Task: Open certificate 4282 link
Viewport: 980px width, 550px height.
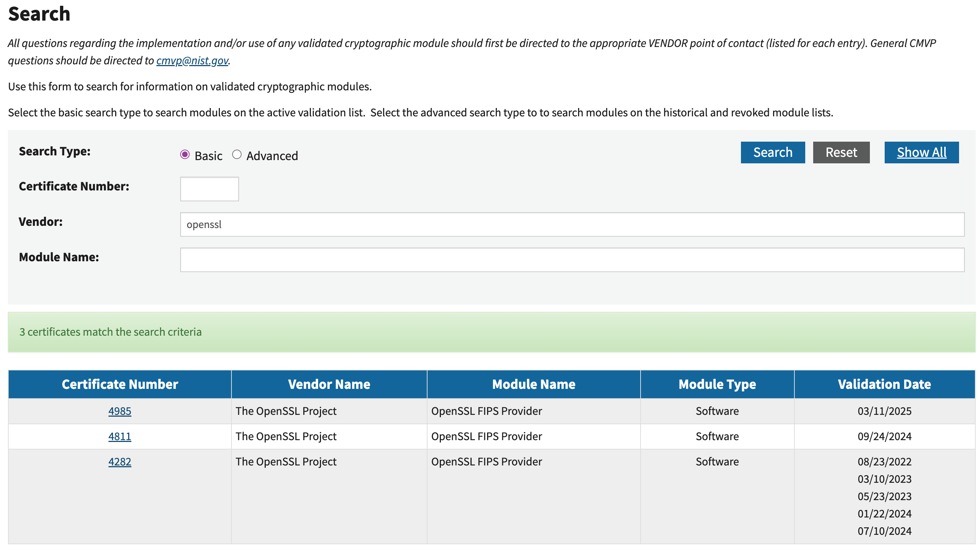Action: [120, 461]
